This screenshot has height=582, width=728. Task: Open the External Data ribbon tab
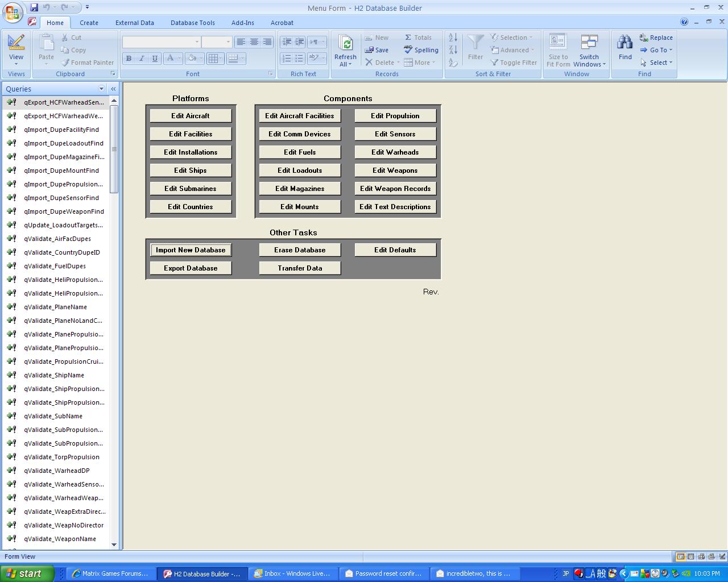pyautogui.click(x=135, y=23)
